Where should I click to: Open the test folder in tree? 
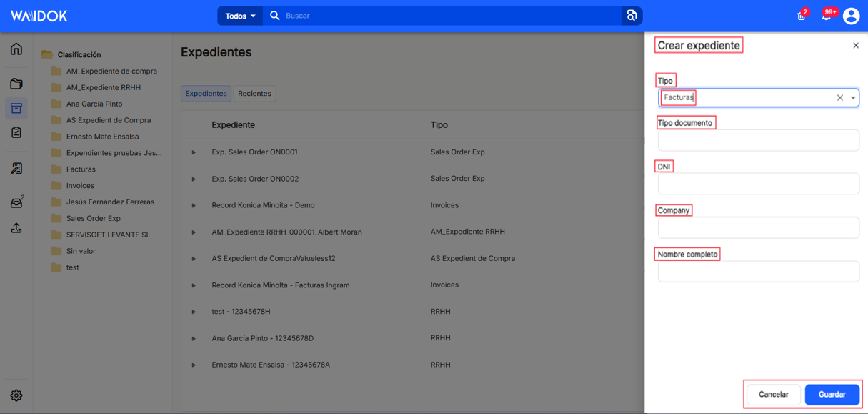[x=65, y=268]
